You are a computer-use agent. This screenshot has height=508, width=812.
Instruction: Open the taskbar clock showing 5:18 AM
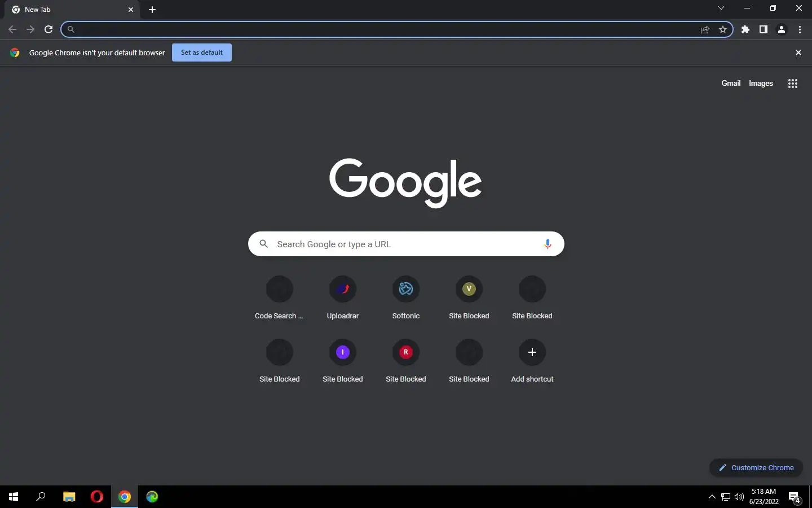tap(764, 497)
